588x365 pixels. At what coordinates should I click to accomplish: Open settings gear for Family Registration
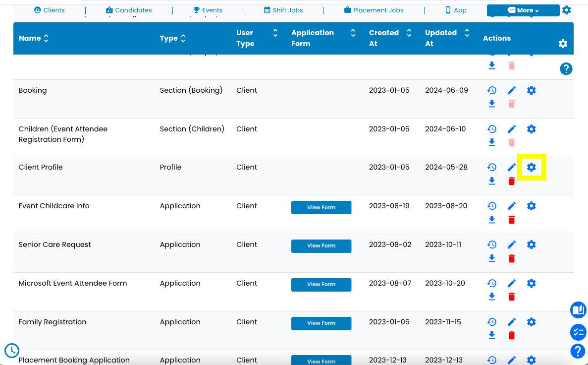click(x=532, y=322)
